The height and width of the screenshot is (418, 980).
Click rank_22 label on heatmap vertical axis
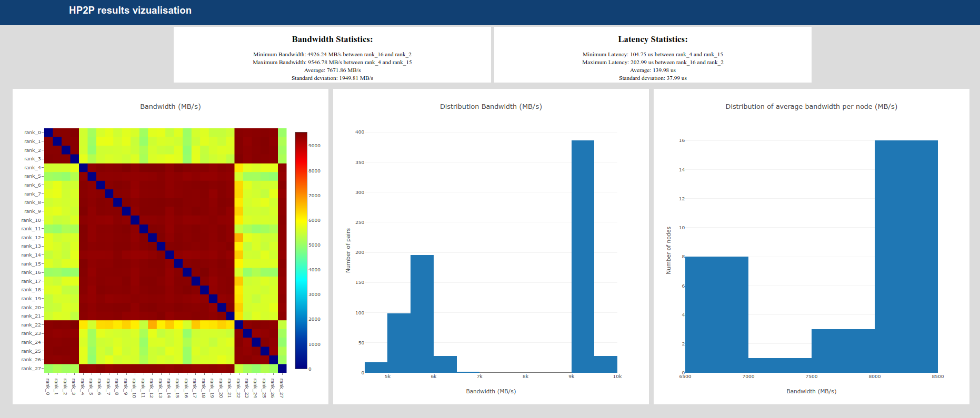click(31, 325)
